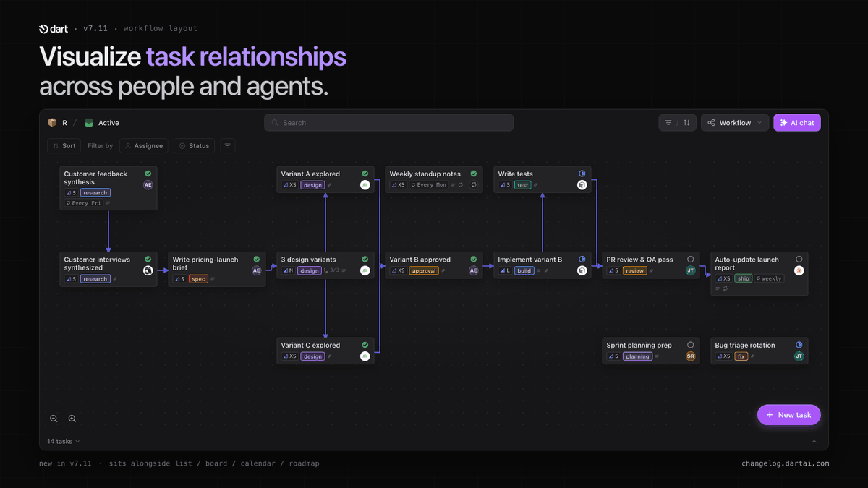Open the Workflow layout dropdown
868x488 pixels.
pos(734,123)
